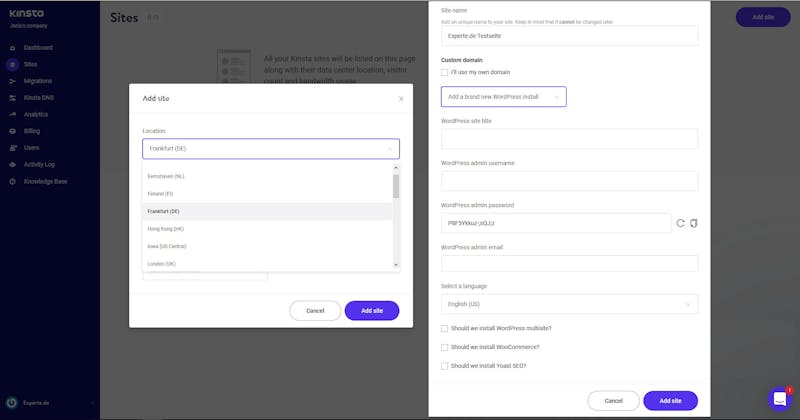Copy the admin password to clipboard
The image size is (800, 420).
click(693, 222)
